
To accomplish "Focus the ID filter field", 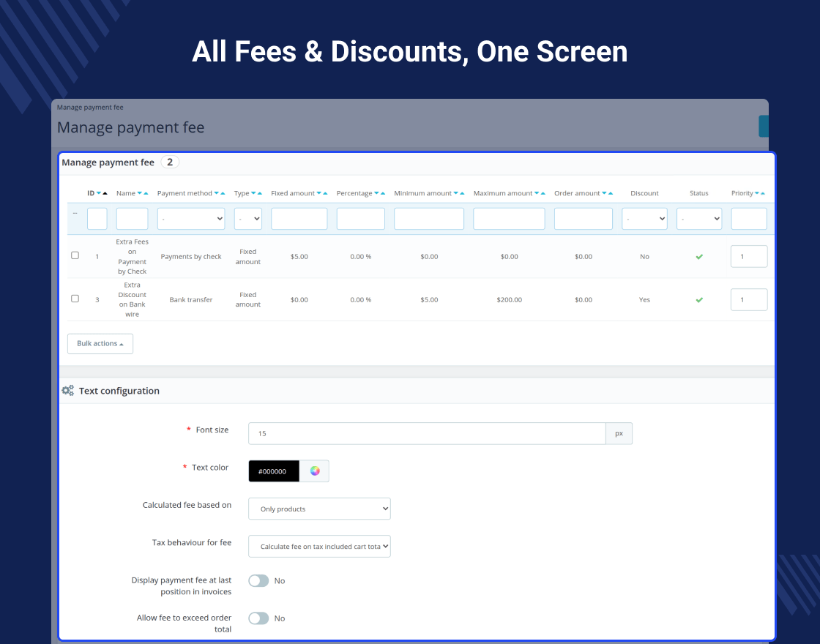I will (97, 219).
